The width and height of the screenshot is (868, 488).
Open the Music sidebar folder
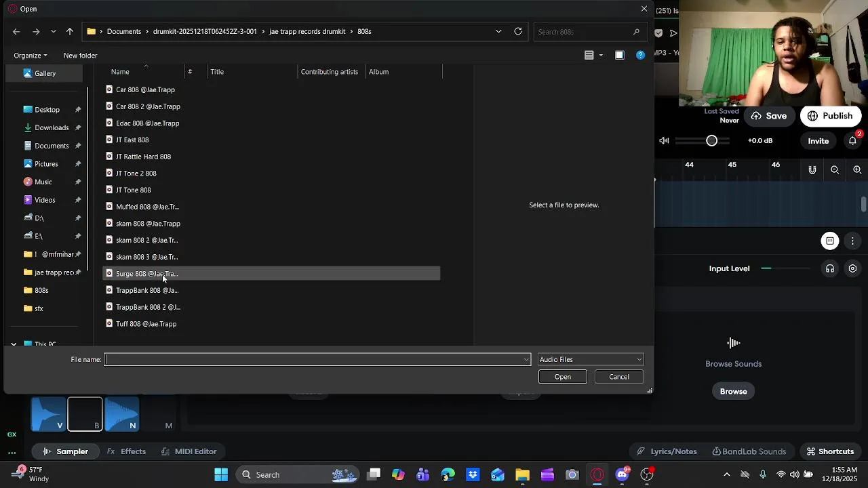[43, 182]
